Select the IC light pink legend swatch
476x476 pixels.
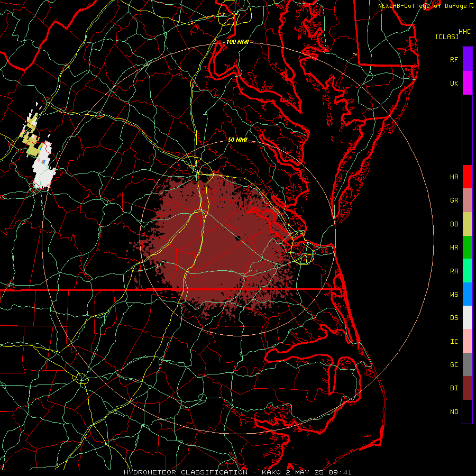pos(467,341)
